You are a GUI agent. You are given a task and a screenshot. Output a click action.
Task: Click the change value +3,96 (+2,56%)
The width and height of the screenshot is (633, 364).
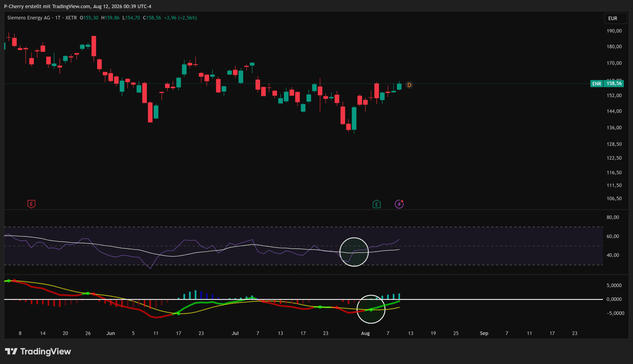click(181, 18)
